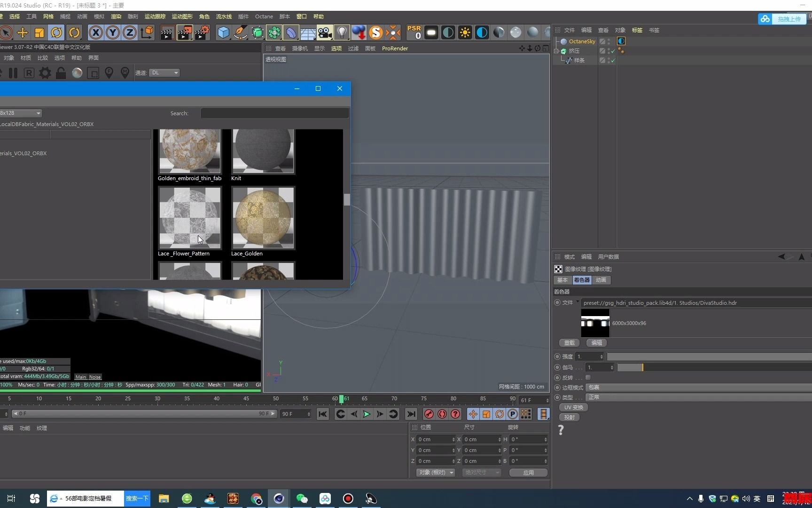812x508 pixels.
Task: Click the material browser vertical scrollbar
Action: (x=347, y=199)
